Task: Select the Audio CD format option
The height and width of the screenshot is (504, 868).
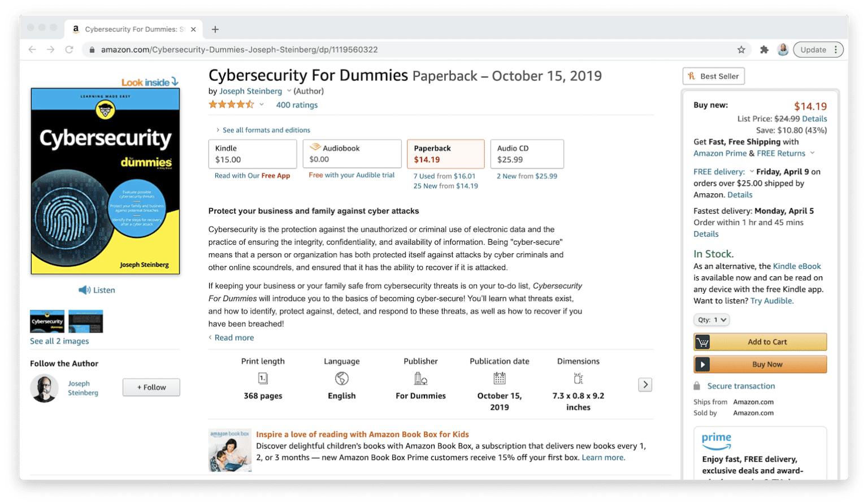Action: coord(527,154)
